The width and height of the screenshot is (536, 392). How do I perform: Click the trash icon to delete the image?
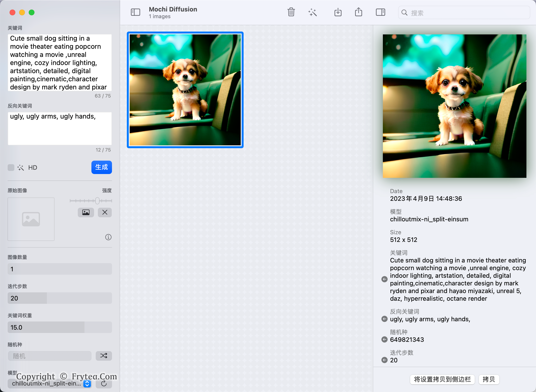point(291,12)
